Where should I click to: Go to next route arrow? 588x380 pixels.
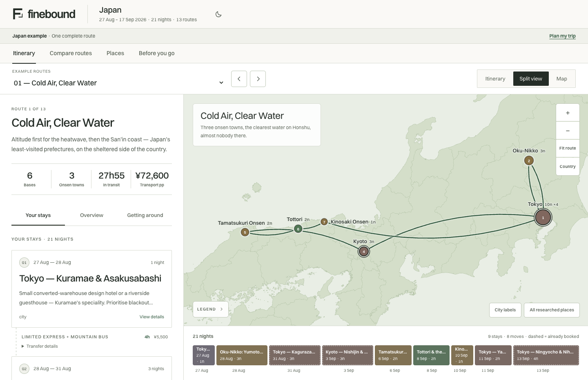tap(258, 79)
